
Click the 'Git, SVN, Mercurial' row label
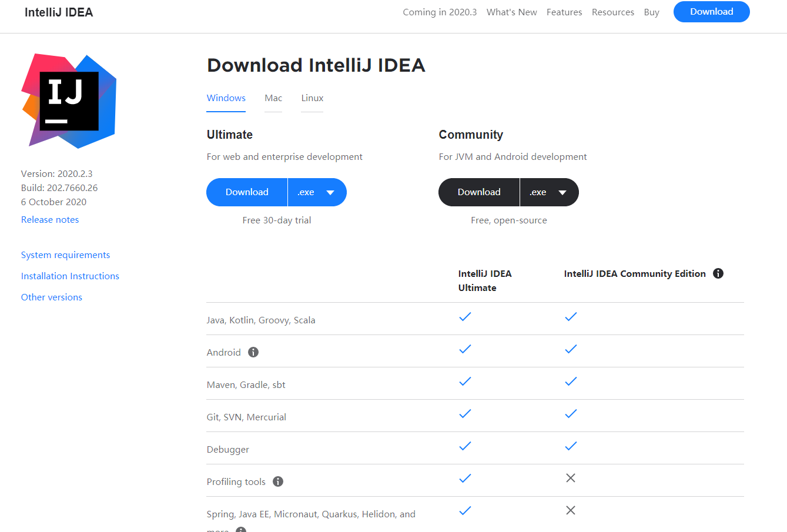point(246,417)
